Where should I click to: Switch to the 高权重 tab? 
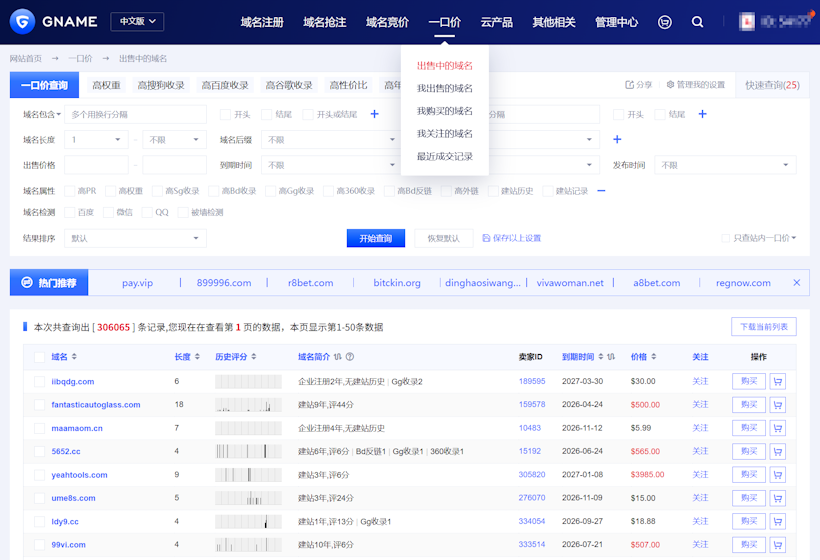[106, 85]
